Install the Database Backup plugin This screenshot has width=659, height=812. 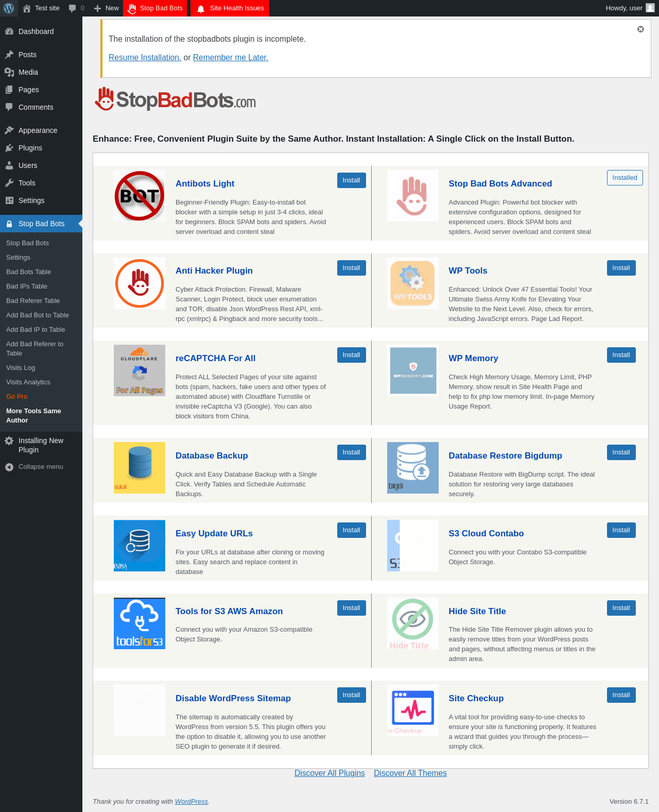pyautogui.click(x=352, y=452)
